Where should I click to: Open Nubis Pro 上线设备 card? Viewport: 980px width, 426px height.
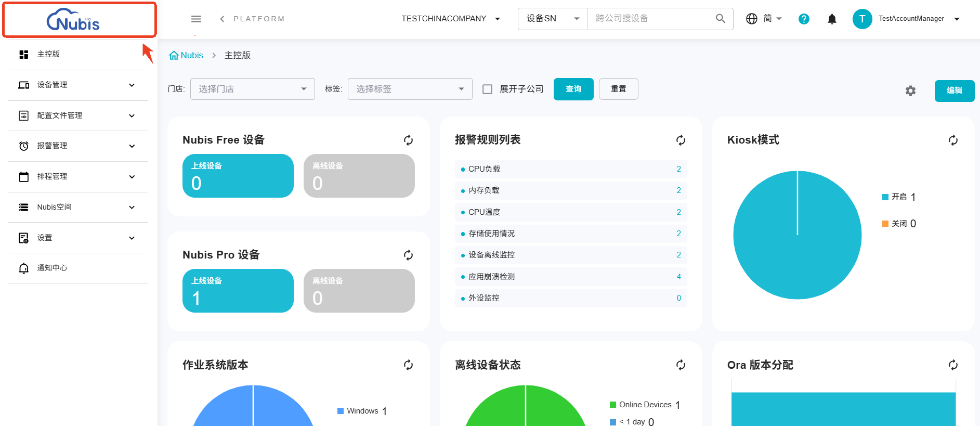click(x=238, y=291)
